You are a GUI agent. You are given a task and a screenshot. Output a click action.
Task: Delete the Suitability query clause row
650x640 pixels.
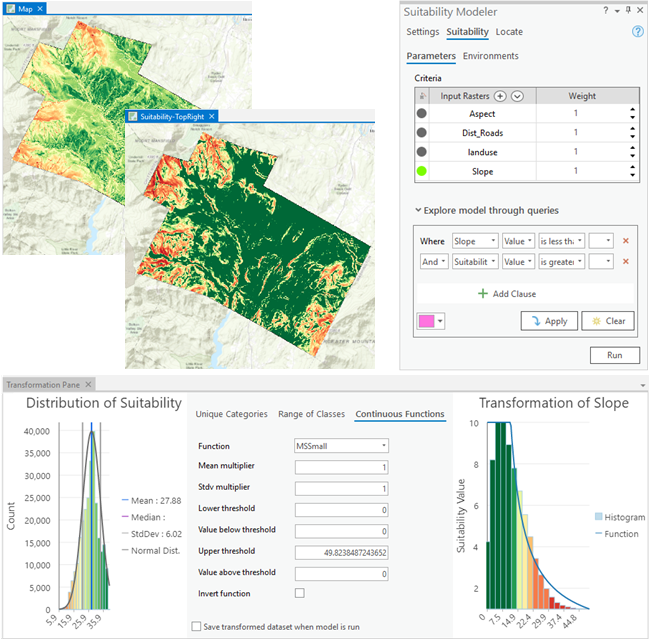(x=625, y=262)
